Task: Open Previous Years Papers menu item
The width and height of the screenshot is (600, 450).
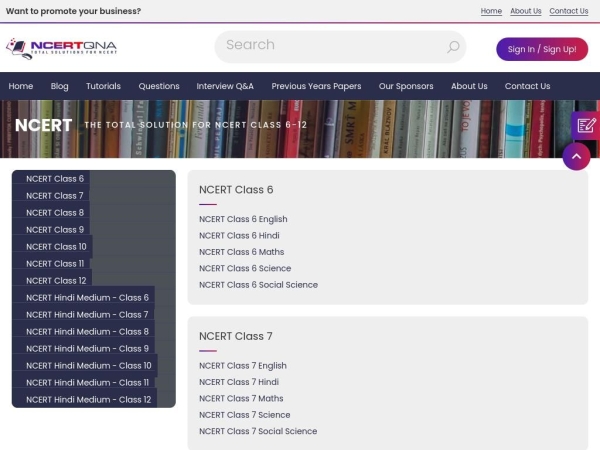Action: click(x=316, y=86)
